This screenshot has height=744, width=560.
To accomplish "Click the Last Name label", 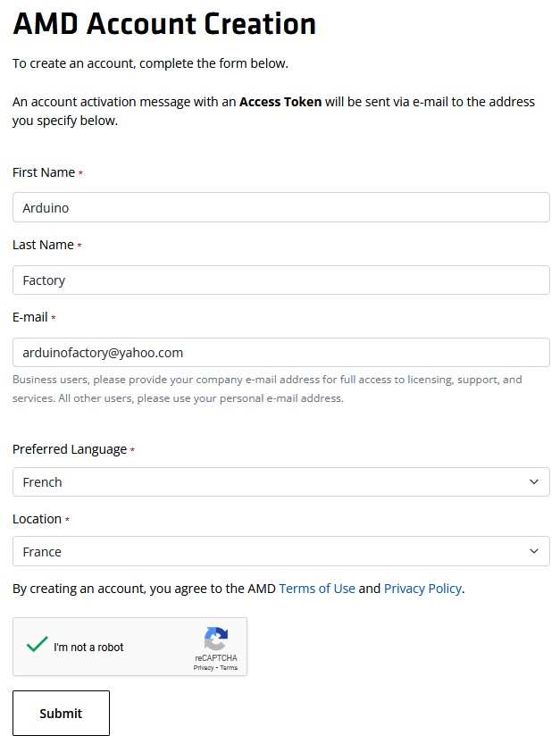I will [43, 245].
